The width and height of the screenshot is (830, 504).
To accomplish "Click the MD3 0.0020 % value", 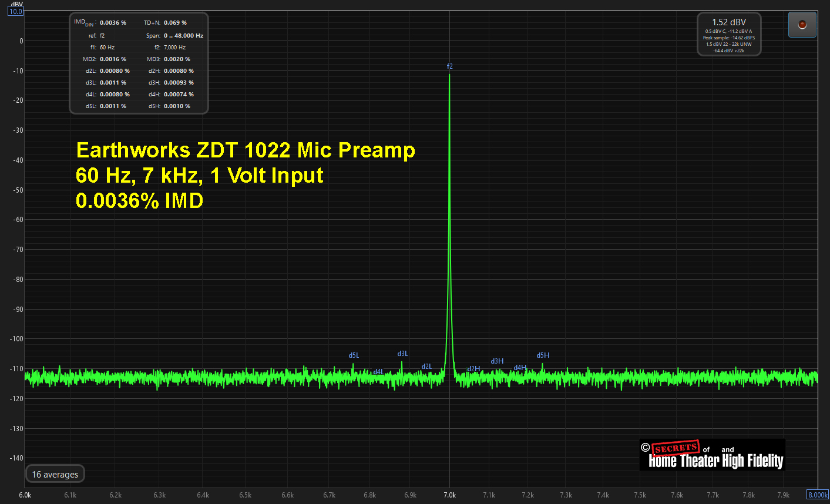I will pyautogui.click(x=177, y=59).
